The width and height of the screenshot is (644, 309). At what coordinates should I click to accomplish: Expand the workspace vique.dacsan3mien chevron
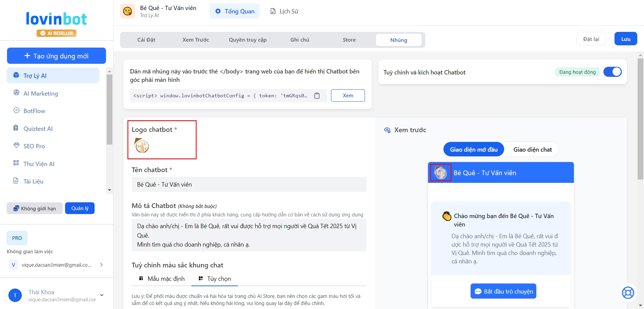click(x=101, y=265)
